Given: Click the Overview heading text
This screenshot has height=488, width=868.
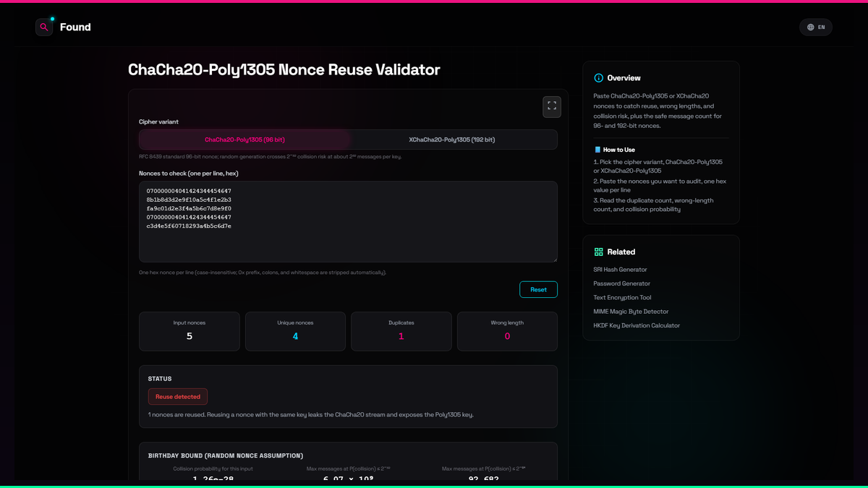Looking at the screenshot, I should (624, 78).
